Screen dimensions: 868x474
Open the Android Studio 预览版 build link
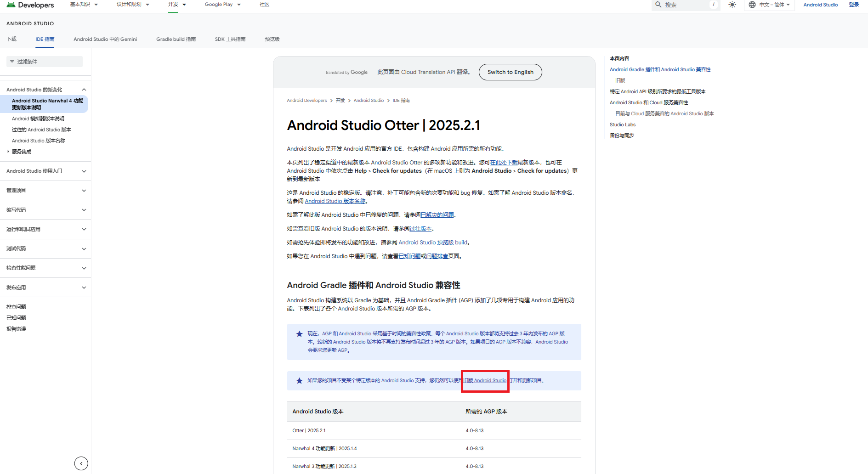click(433, 243)
